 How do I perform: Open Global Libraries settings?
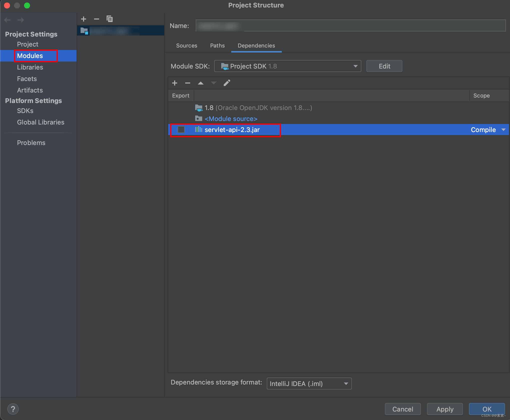click(x=41, y=122)
